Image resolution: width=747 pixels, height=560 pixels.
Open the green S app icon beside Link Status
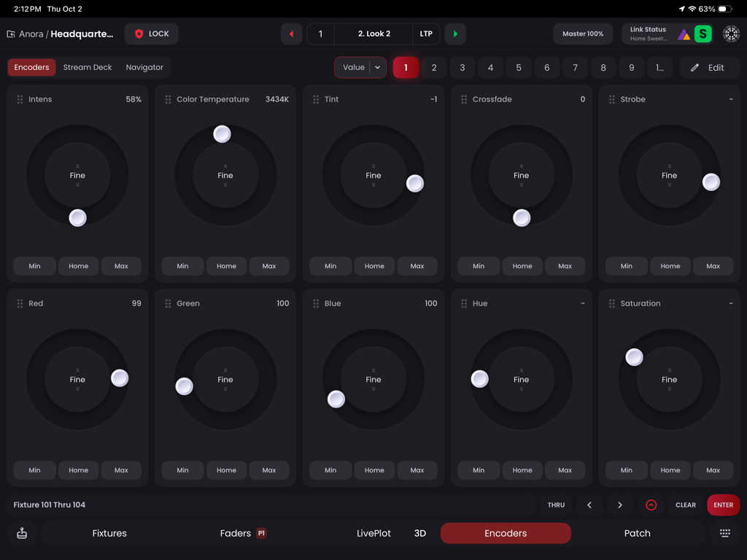(703, 34)
